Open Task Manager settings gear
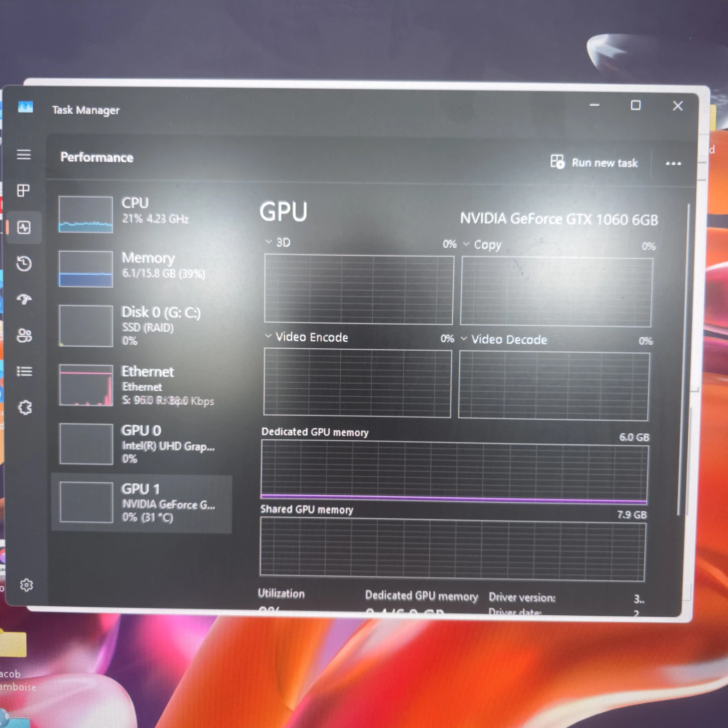728x728 pixels. click(26, 585)
